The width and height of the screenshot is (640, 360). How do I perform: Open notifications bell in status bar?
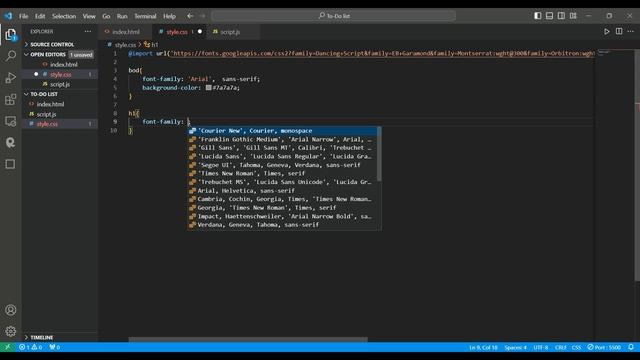point(631,347)
